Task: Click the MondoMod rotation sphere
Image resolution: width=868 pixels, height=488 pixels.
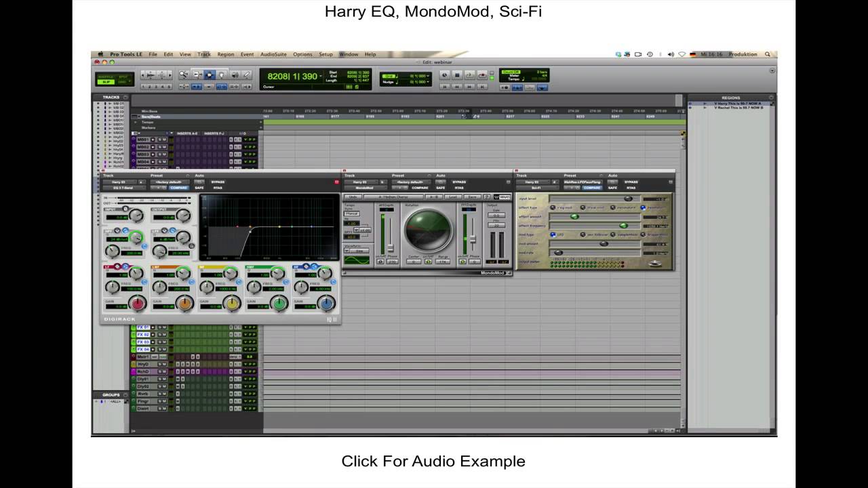Action: click(429, 230)
